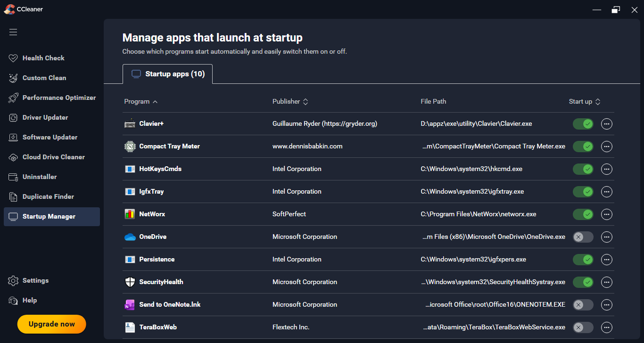
Task: Disable Clavier+ startup toggle
Action: click(583, 124)
